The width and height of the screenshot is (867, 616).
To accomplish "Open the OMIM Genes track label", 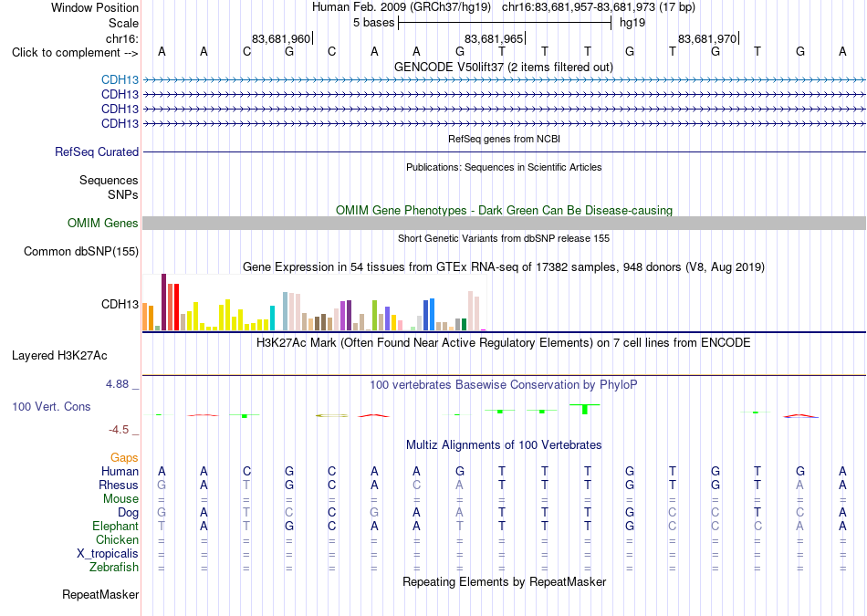I will pyautogui.click(x=102, y=223).
